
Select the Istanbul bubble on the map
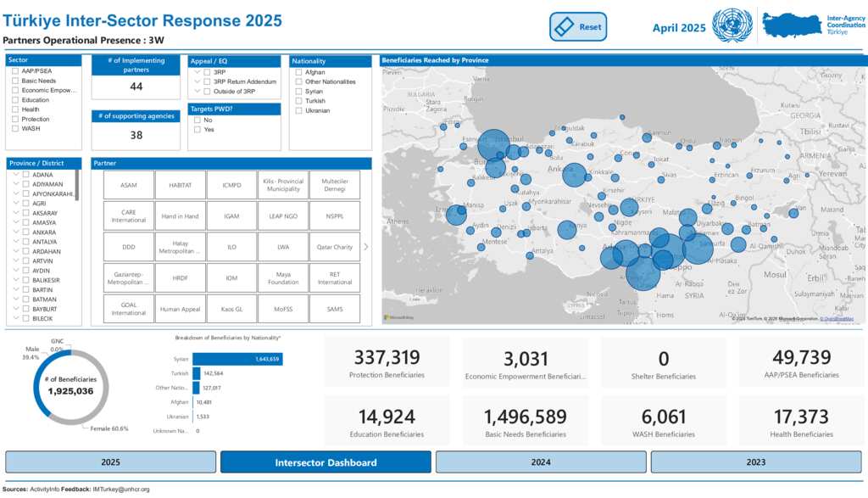(x=494, y=145)
